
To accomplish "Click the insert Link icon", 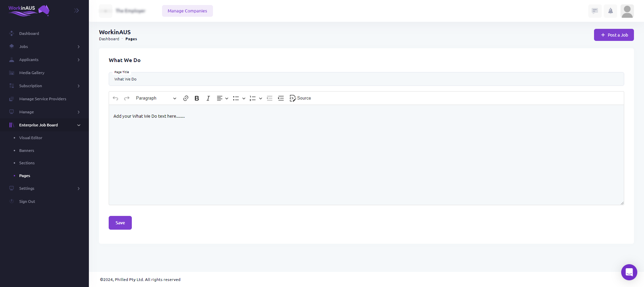I will 185,98.
